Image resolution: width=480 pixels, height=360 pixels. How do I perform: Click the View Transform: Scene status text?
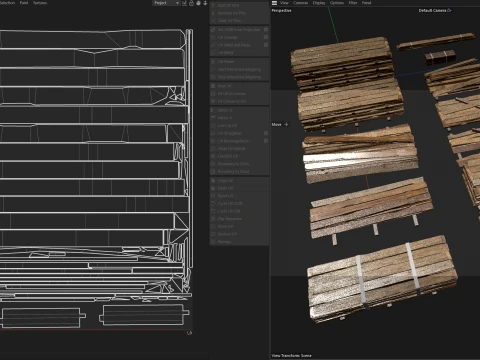click(291, 356)
